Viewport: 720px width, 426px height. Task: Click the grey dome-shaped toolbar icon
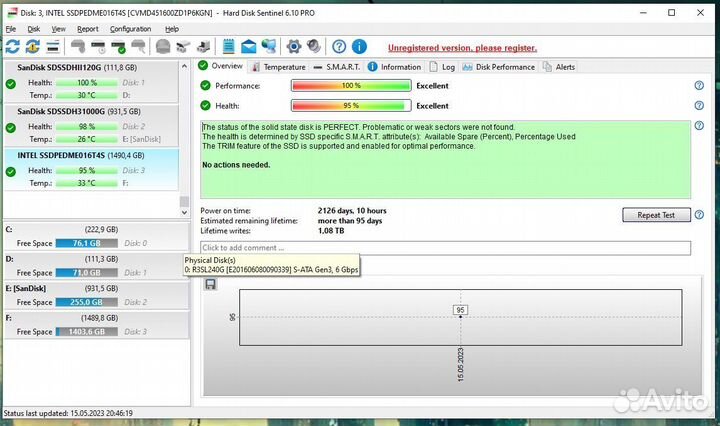pos(163,46)
